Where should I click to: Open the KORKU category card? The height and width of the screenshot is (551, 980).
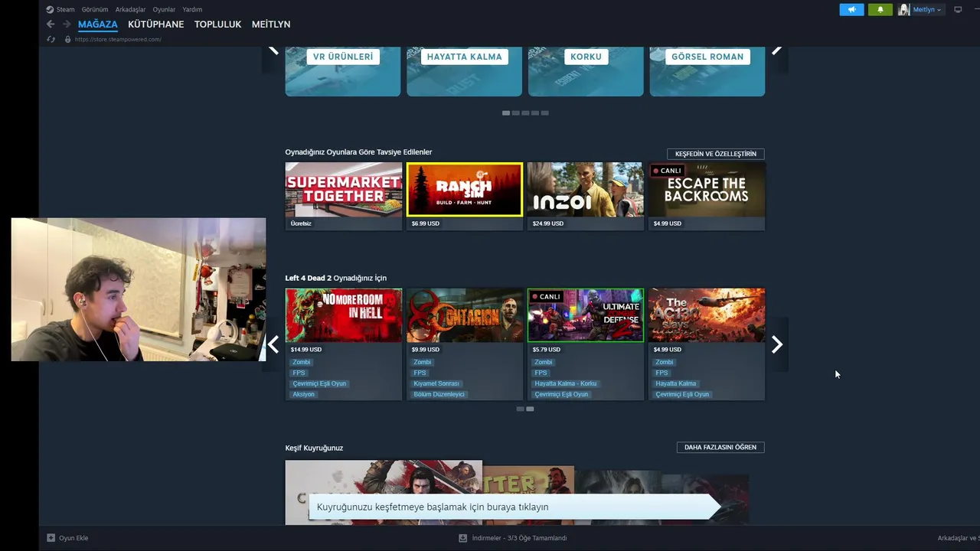click(x=586, y=71)
